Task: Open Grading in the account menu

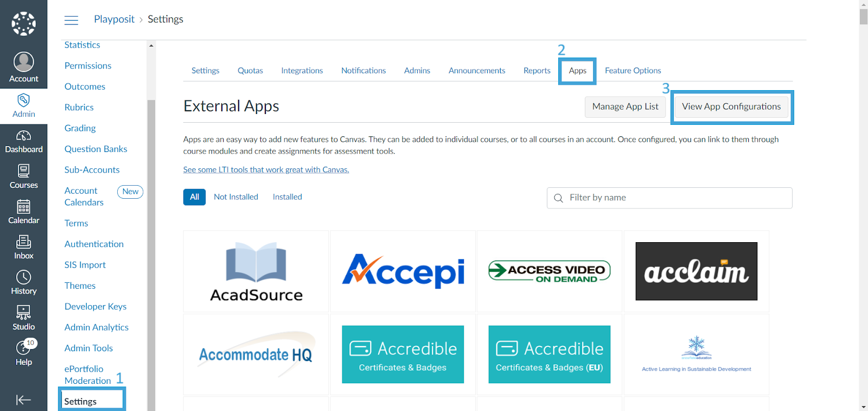Action: (80, 128)
